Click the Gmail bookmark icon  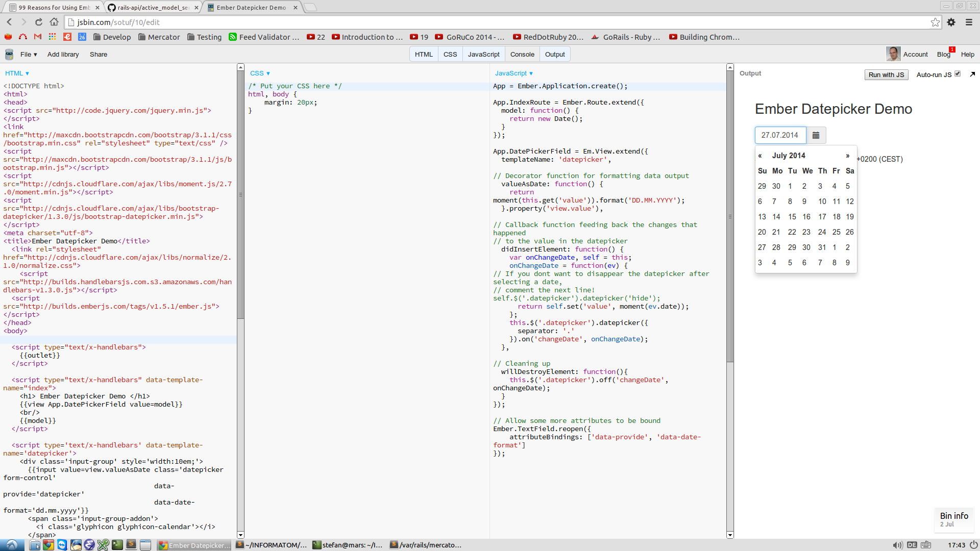coord(37,37)
